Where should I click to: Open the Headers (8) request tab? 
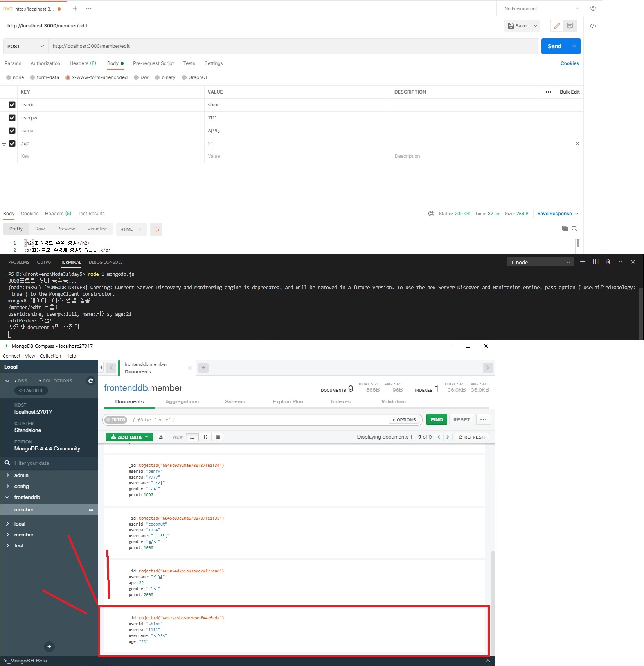click(x=83, y=63)
